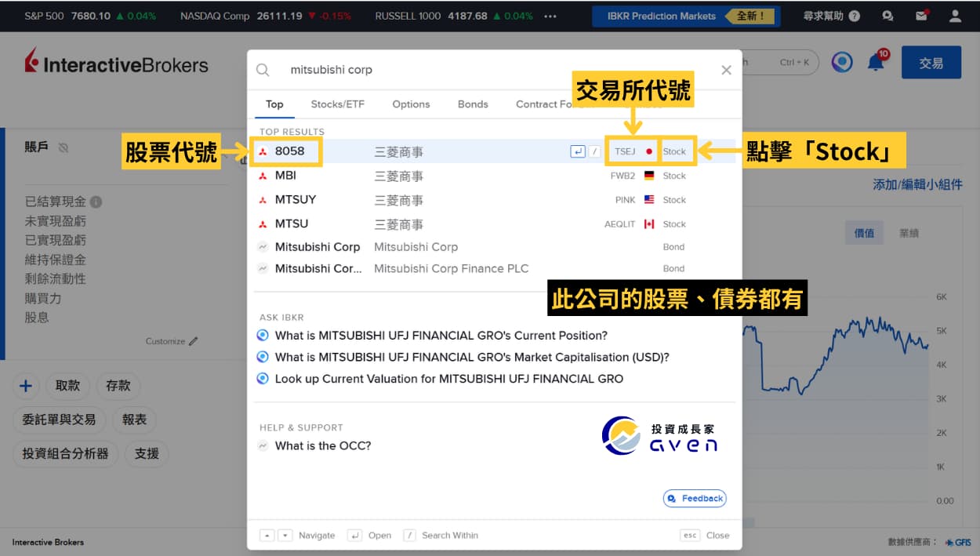This screenshot has width=980, height=556.
Task: Click the search magnifier icon
Action: pos(263,70)
